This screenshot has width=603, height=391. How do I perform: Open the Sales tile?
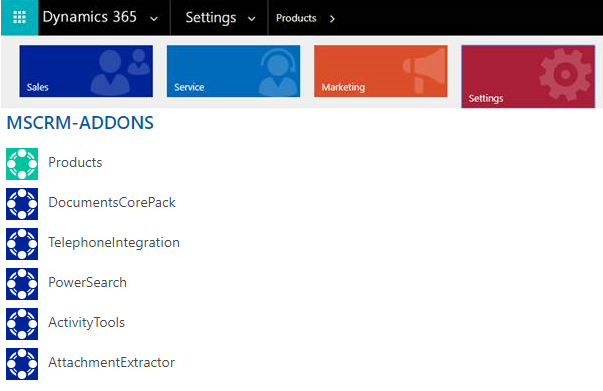86,71
